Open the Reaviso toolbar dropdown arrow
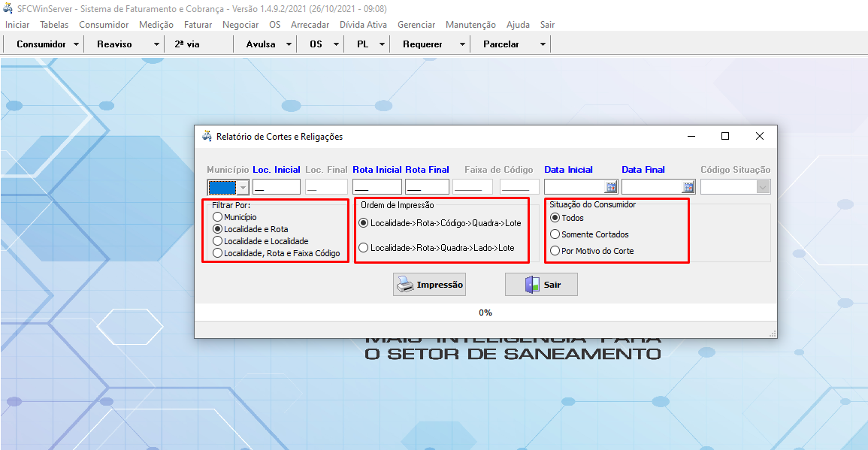 [x=156, y=44]
